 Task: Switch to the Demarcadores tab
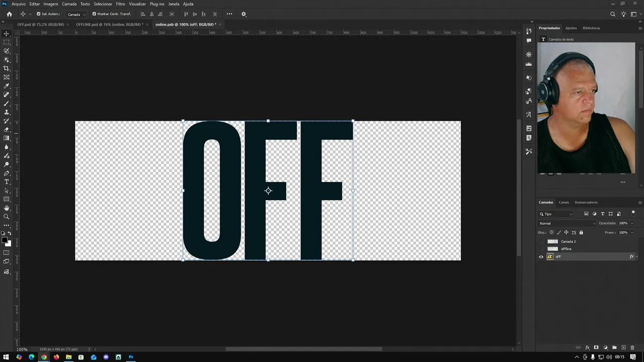click(586, 203)
